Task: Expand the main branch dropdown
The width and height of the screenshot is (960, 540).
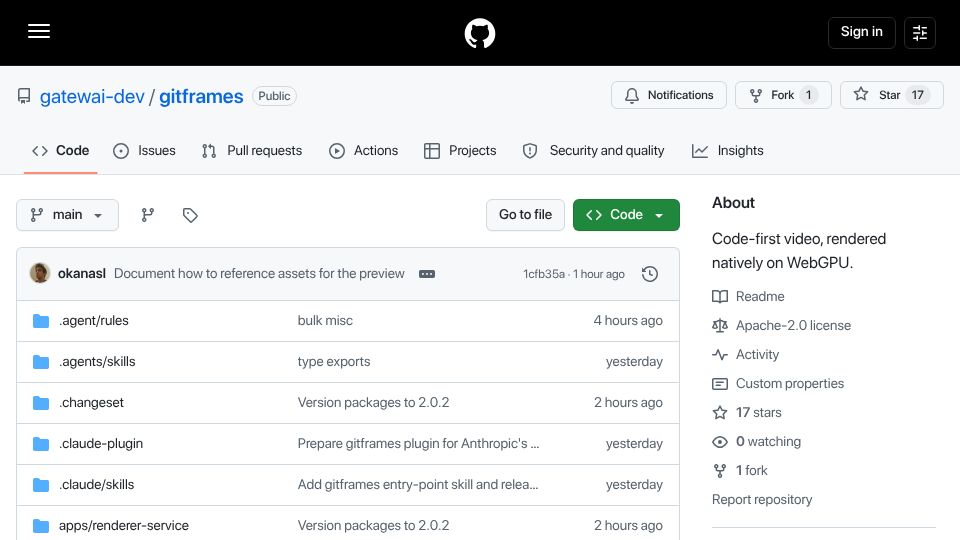Action: (x=67, y=215)
